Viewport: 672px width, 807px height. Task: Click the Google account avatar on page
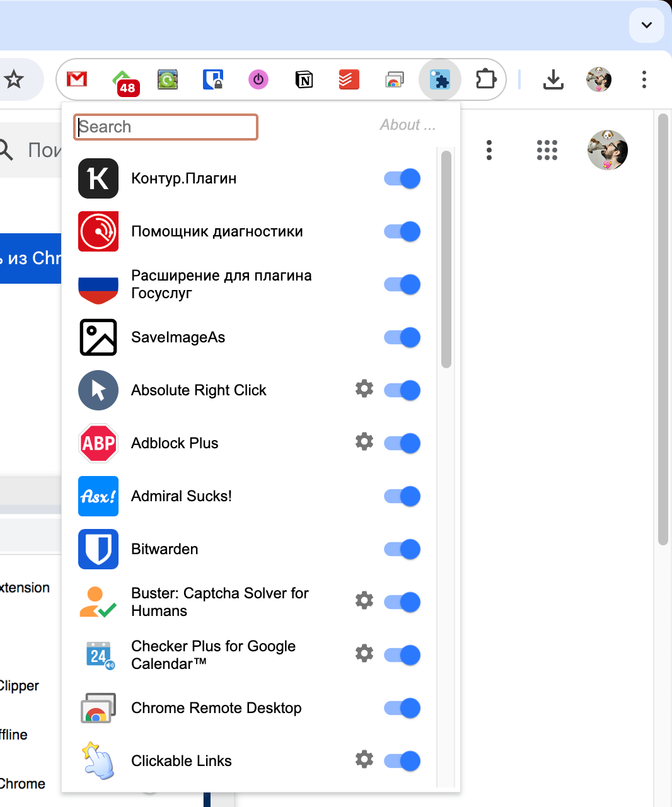(x=608, y=150)
